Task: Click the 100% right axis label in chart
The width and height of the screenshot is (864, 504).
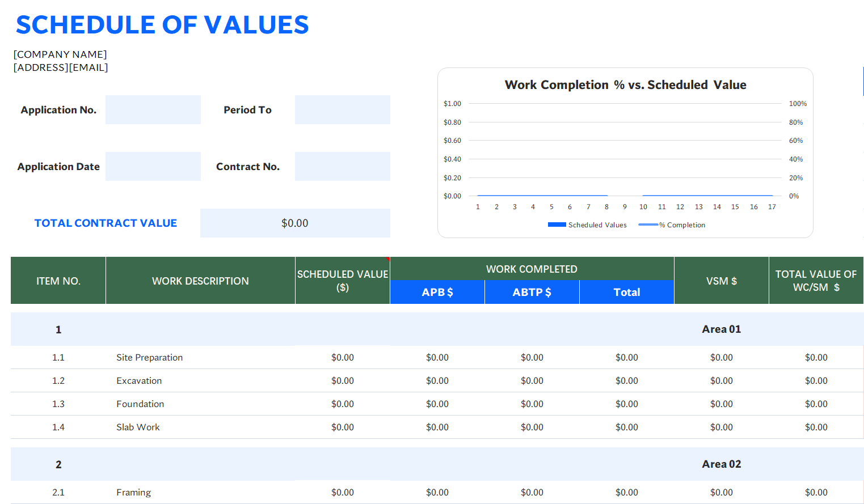Action: (798, 104)
